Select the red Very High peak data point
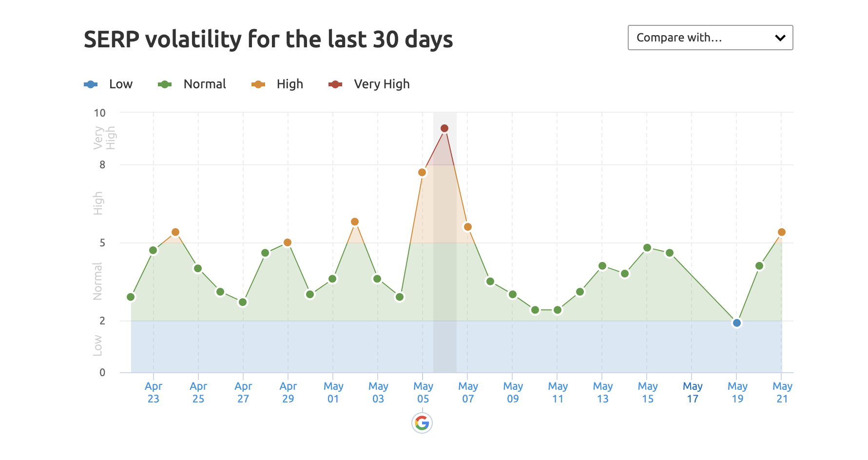Viewport: 868px width, 460px height. click(444, 128)
